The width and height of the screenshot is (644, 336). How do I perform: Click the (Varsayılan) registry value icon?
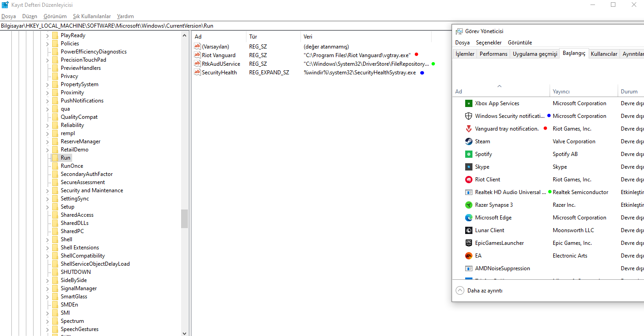(197, 46)
